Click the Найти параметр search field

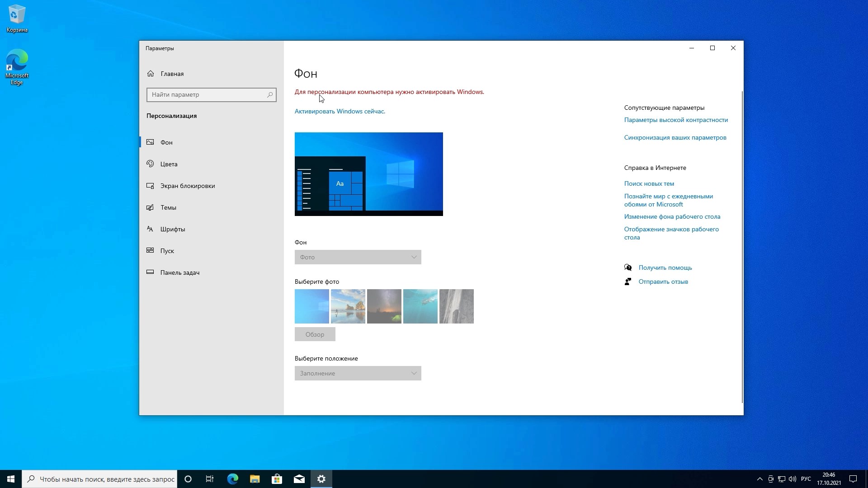point(206,95)
